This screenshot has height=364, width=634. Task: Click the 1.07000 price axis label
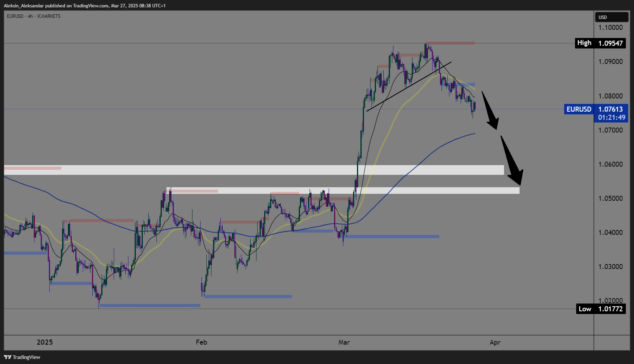click(x=610, y=130)
